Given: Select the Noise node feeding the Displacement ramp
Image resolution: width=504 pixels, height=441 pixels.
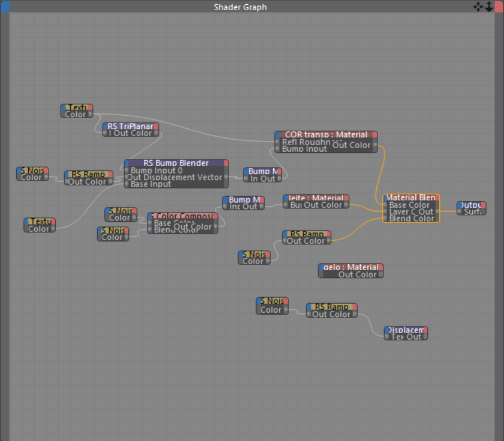Looking at the screenshot, I should click(x=272, y=306).
